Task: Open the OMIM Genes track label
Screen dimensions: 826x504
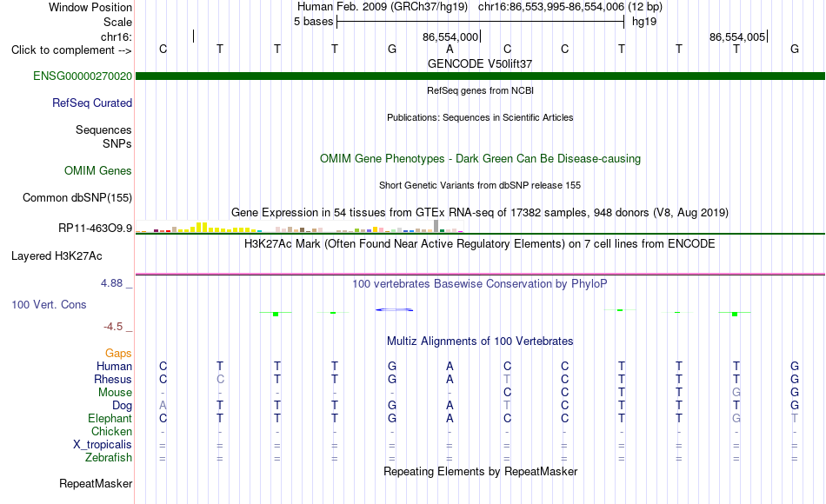Action: coord(98,170)
